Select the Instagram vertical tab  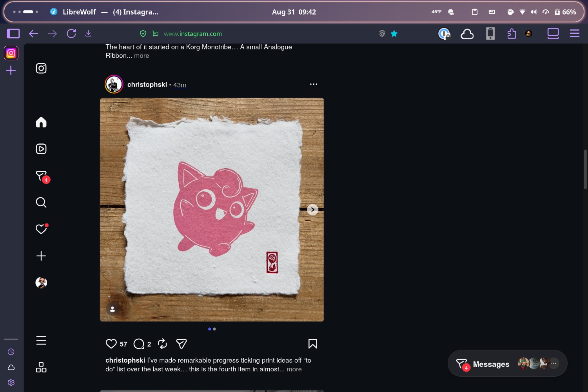pos(11,53)
